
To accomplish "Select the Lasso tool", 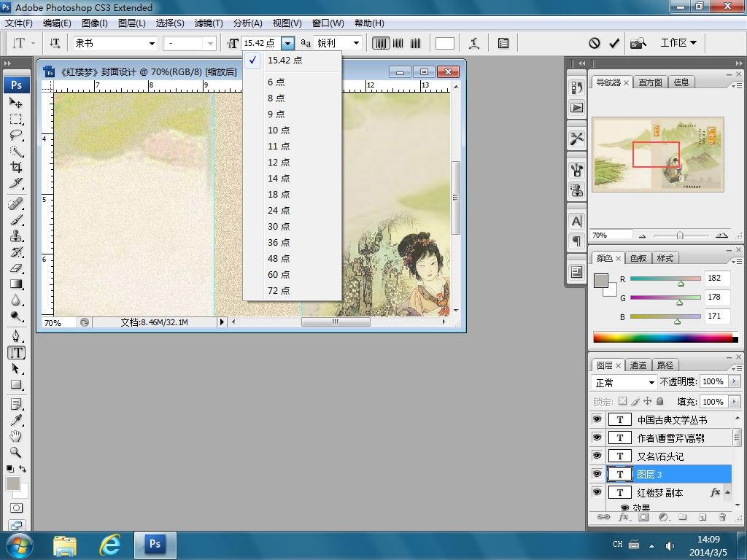I will (16, 135).
